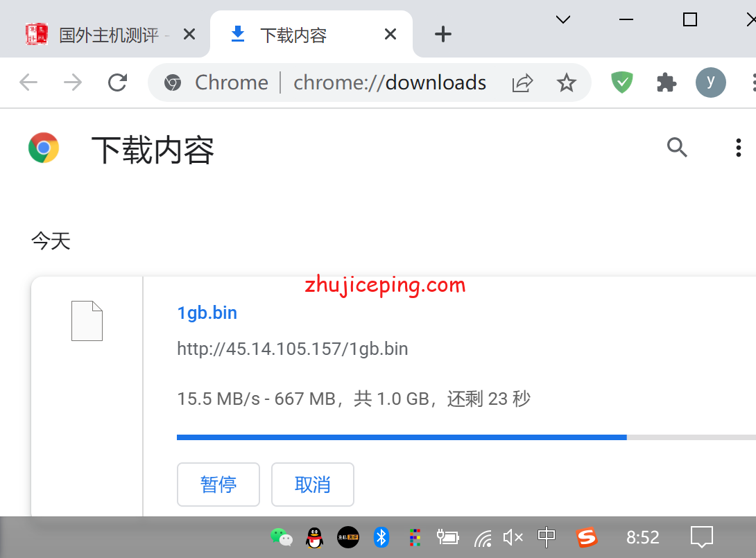The image size is (756, 558).
Task: Pause the download with 暂停 button
Action: (218, 485)
